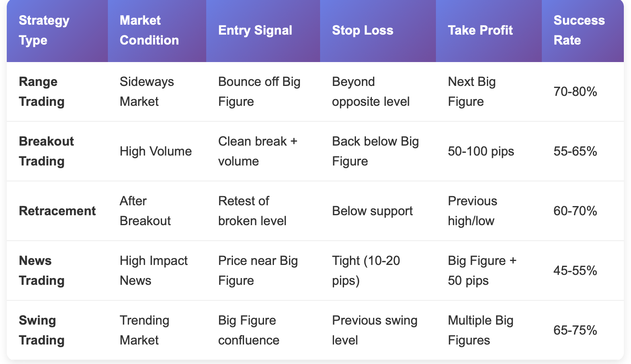This screenshot has width=631, height=364.
Task: Select the Retracement strategy cell
Action: click(57, 211)
